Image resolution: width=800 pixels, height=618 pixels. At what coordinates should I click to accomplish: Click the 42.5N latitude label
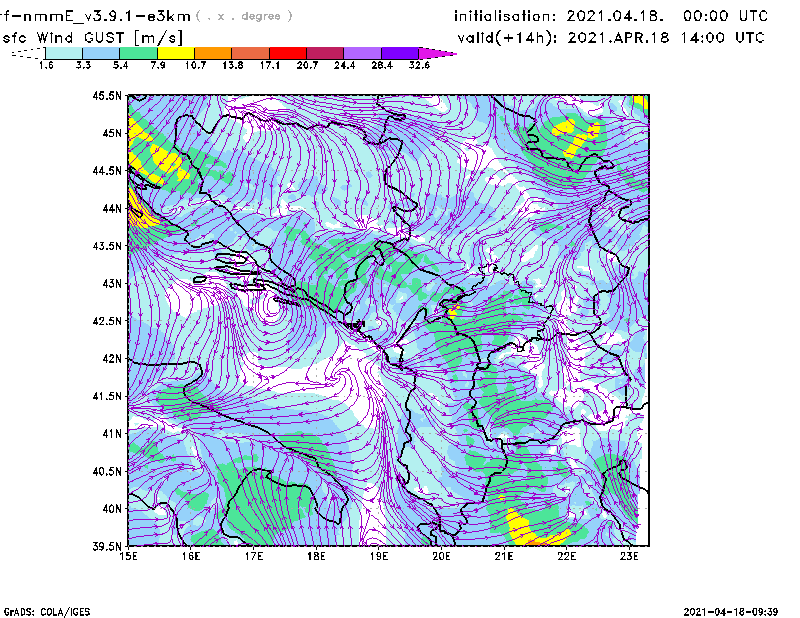click(x=107, y=321)
